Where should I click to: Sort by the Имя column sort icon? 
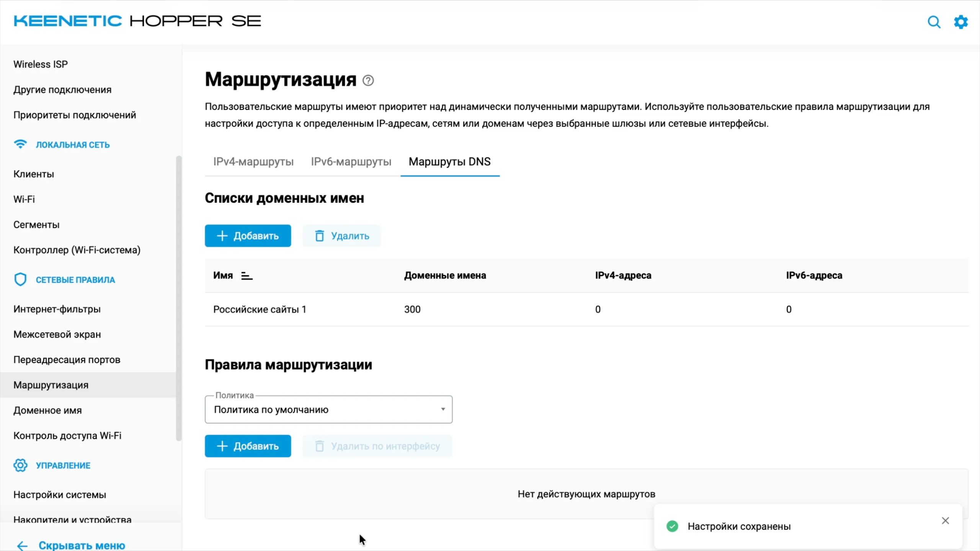[x=247, y=275]
